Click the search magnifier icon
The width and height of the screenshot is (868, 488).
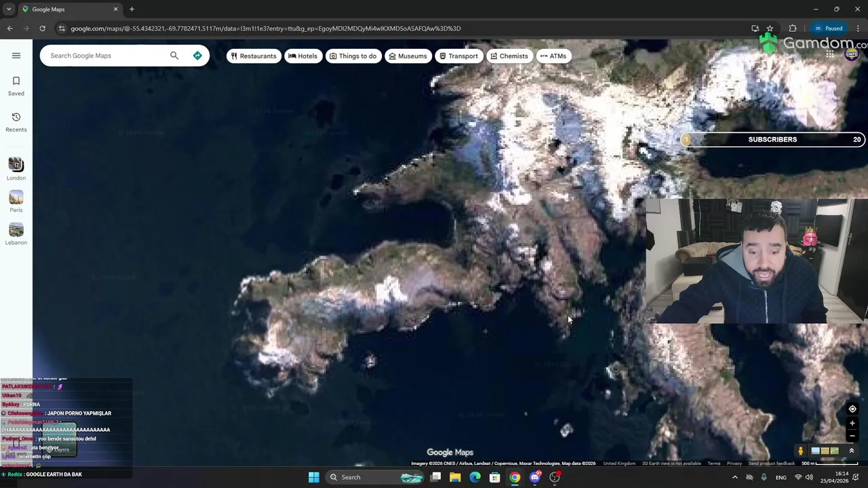pos(174,56)
